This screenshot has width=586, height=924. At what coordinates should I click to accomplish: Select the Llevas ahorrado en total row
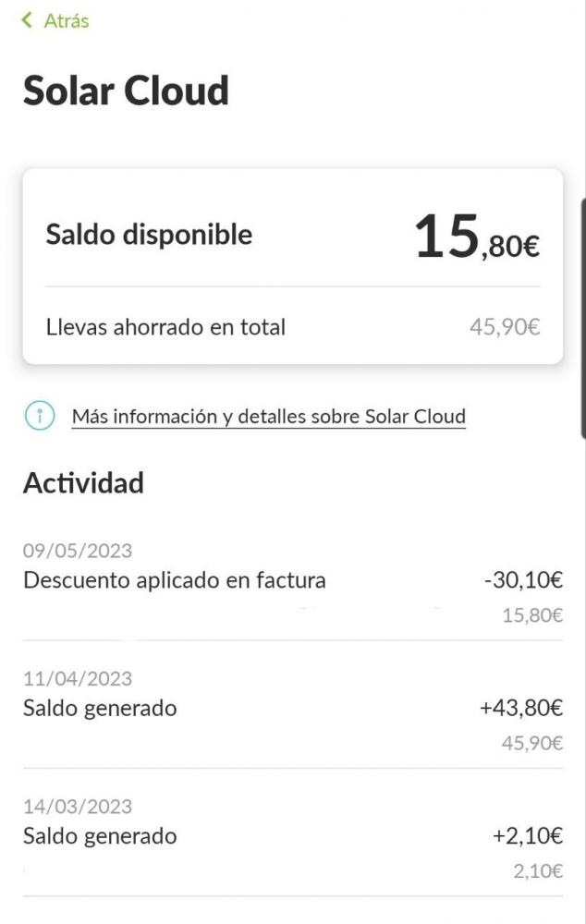pos(293,327)
